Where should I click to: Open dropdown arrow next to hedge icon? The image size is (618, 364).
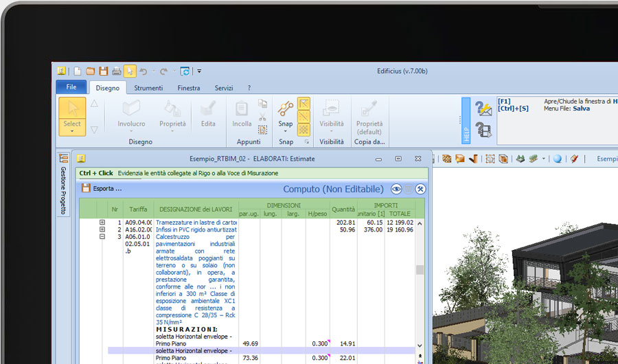[x=544, y=159]
